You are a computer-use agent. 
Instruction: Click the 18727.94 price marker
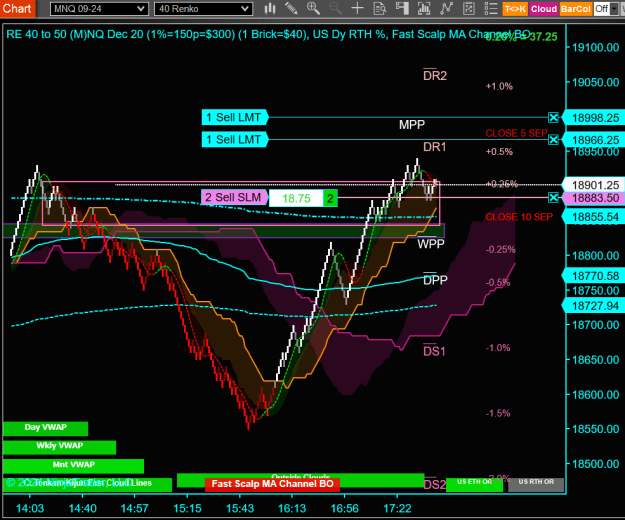click(x=595, y=306)
